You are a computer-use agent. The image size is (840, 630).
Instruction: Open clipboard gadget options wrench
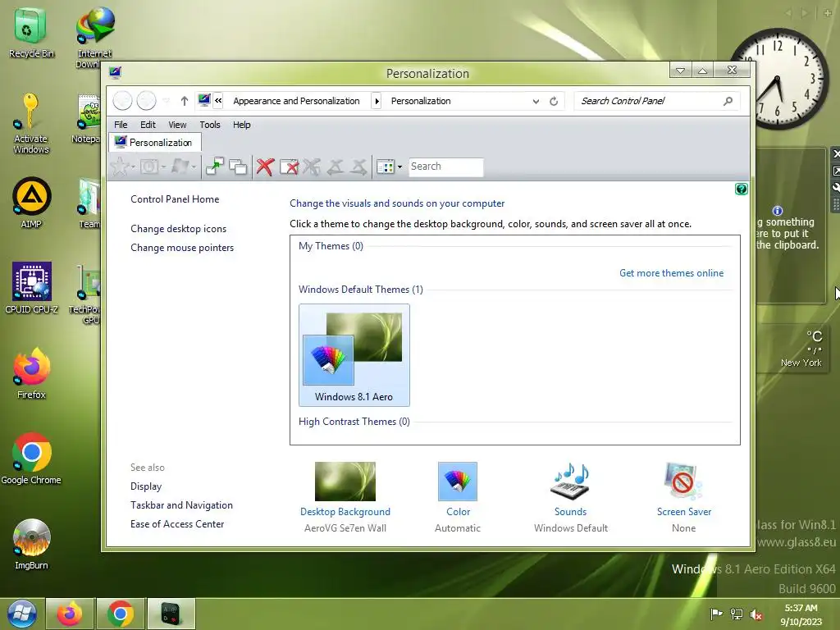[835, 188]
